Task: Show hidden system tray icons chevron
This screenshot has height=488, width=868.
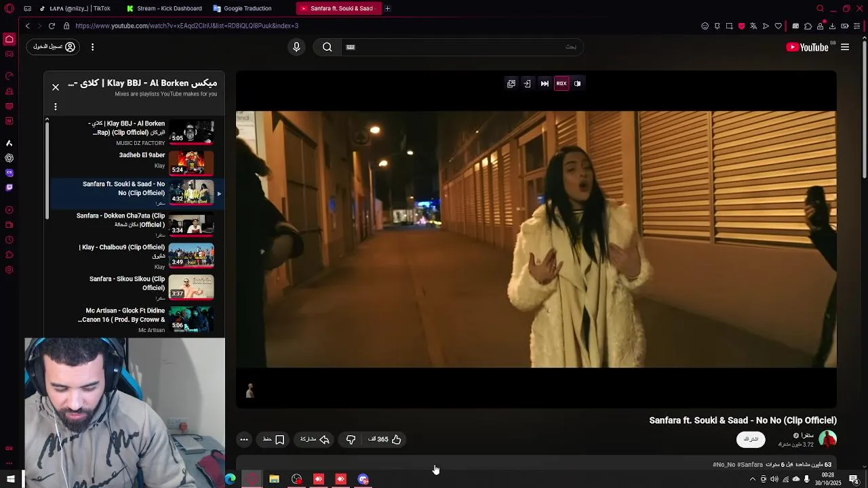Action: [752, 479]
